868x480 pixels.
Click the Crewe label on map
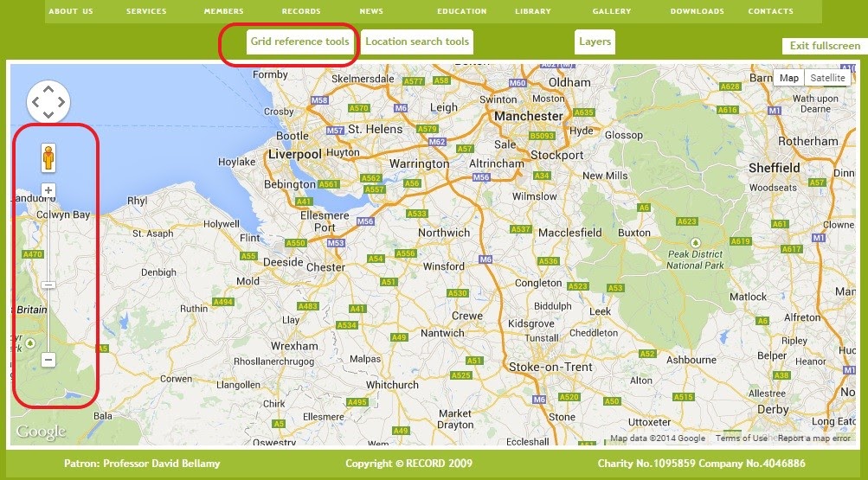pyautogui.click(x=467, y=316)
